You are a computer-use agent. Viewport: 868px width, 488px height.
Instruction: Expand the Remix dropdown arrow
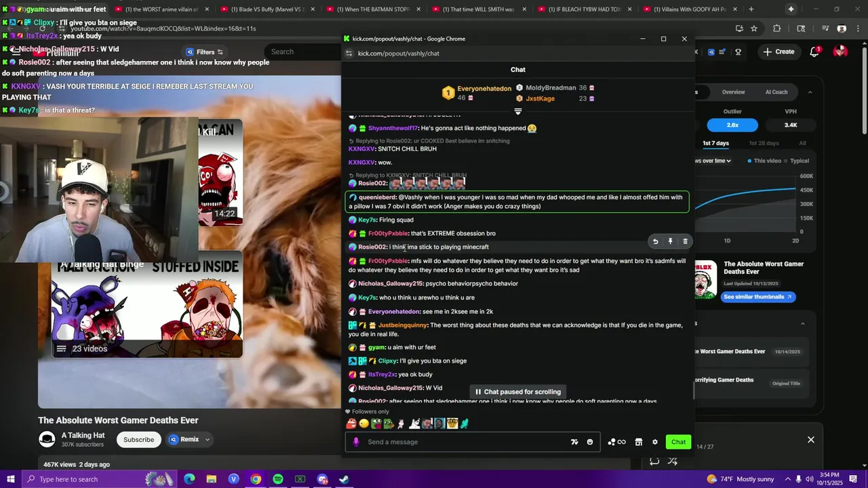(x=208, y=440)
